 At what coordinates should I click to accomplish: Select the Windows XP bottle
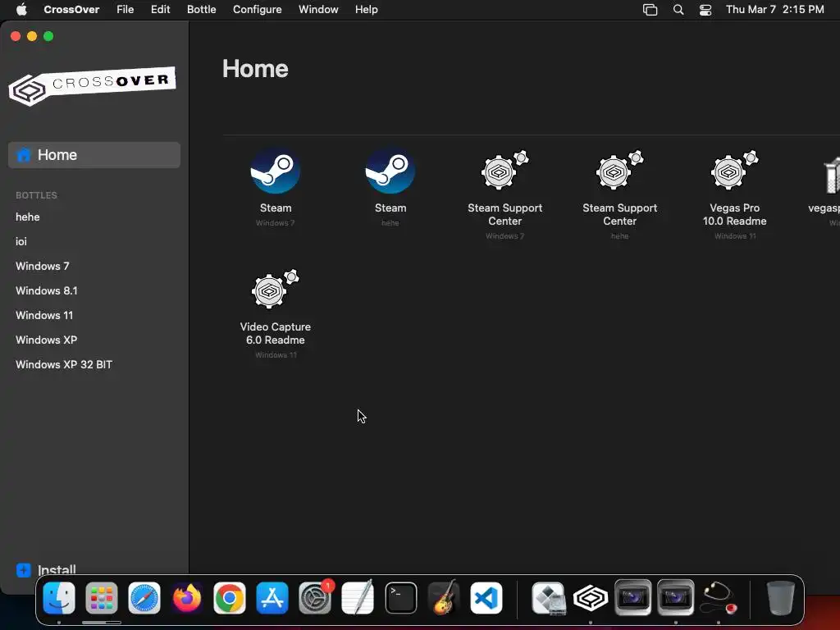point(47,340)
